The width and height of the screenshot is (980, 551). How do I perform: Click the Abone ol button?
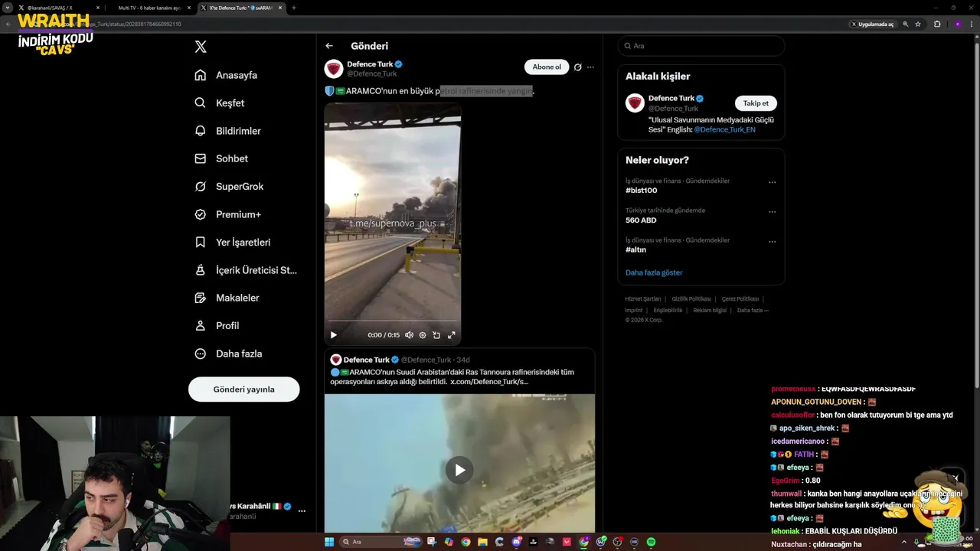tap(547, 67)
